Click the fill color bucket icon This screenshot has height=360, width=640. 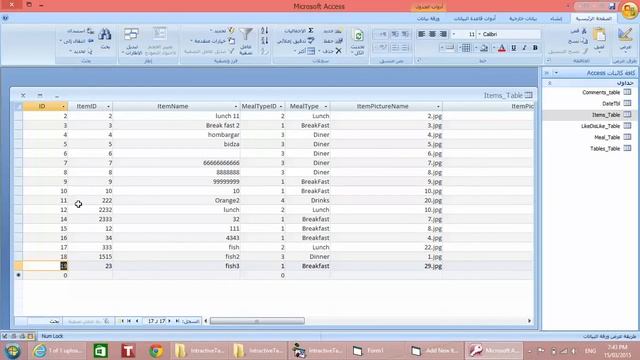coord(484,48)
